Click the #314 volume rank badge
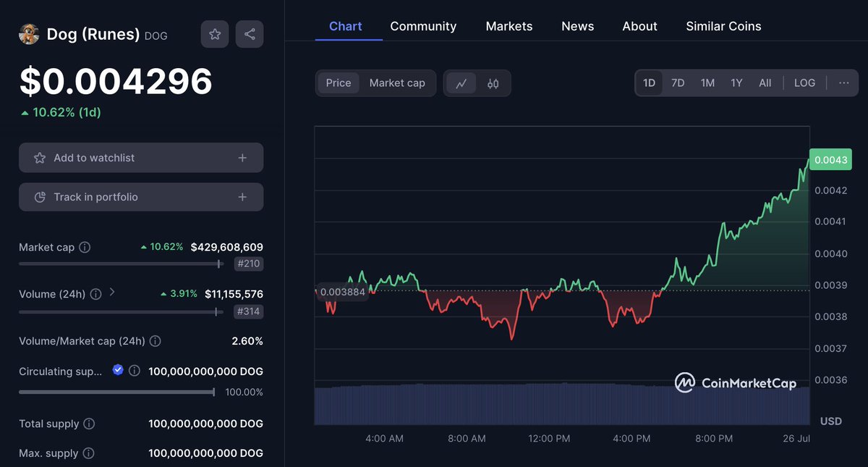 tap(250, 312)
